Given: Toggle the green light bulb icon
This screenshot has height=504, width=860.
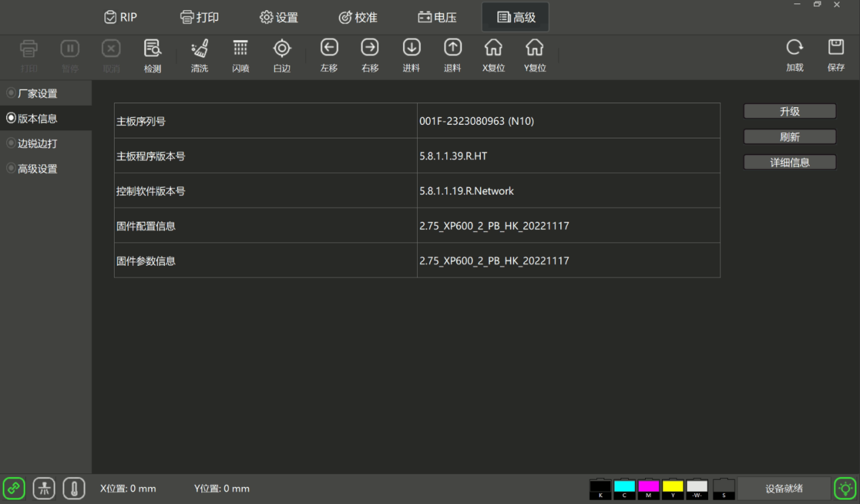Looking at the screenshot, I should click(x=845, y=488).
